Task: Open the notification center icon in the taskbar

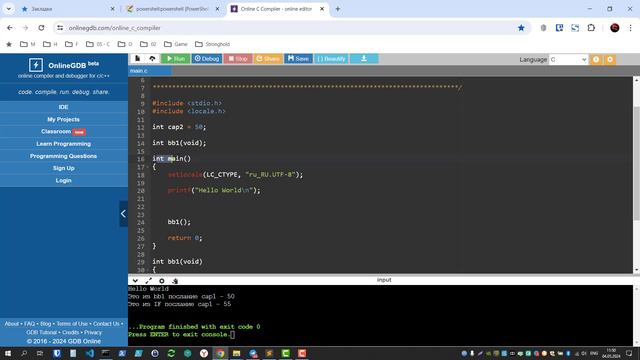Action: click(x=629, y=353)
